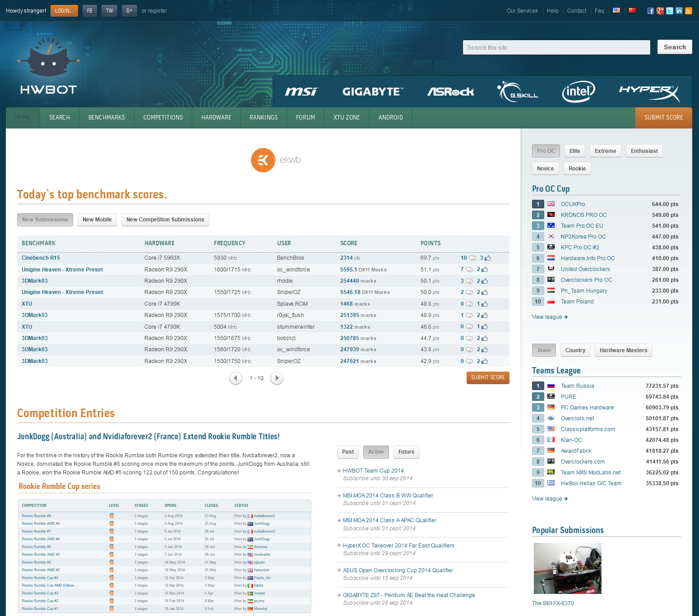Log in with the FB button
This screenshot has height=616, width=699.
coord(90,11)
